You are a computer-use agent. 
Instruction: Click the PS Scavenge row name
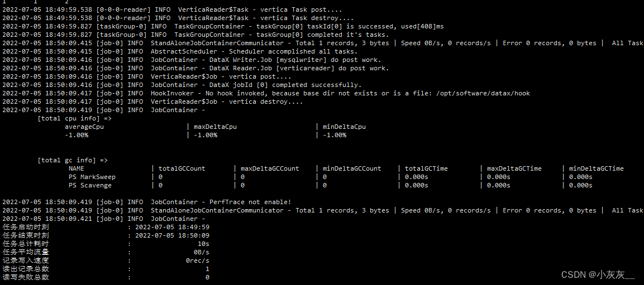tap(90, 185)
